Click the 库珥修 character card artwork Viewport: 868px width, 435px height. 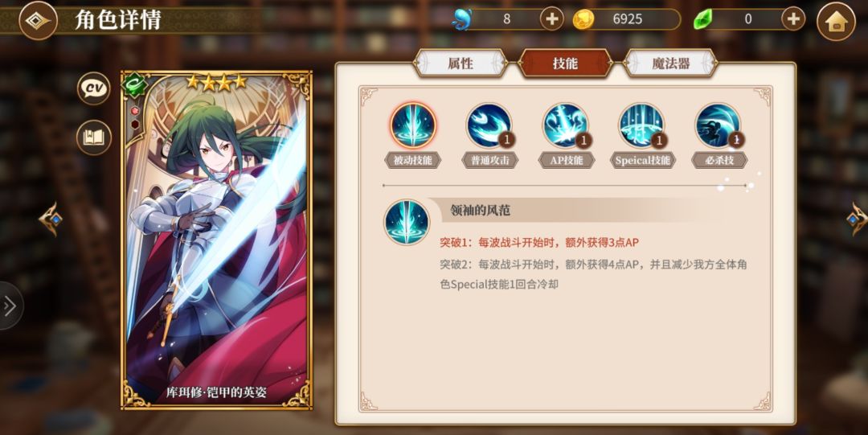216,240
